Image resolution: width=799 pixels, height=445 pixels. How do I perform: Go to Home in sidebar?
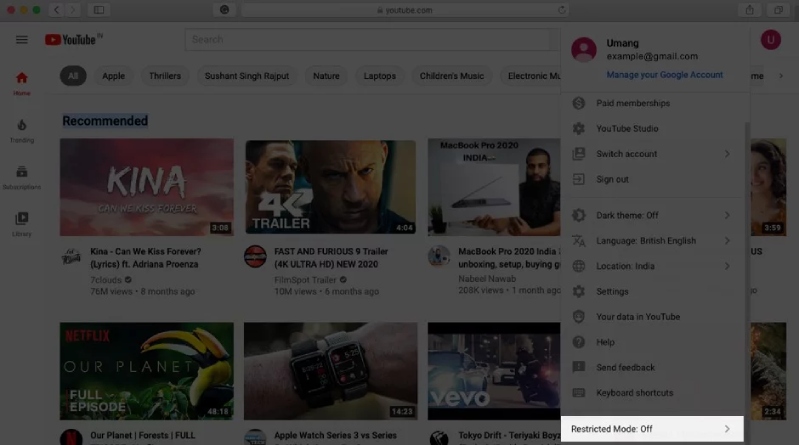pos(21,84)
